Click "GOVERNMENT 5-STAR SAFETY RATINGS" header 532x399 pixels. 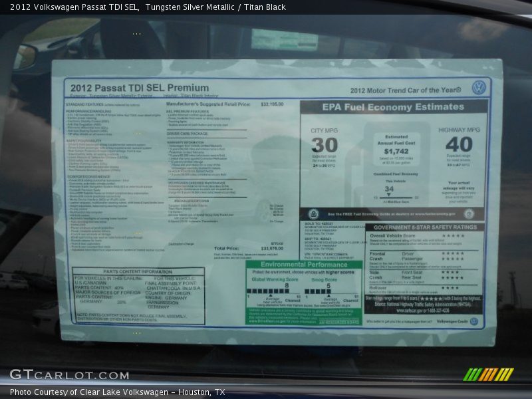tap(425, 227)
